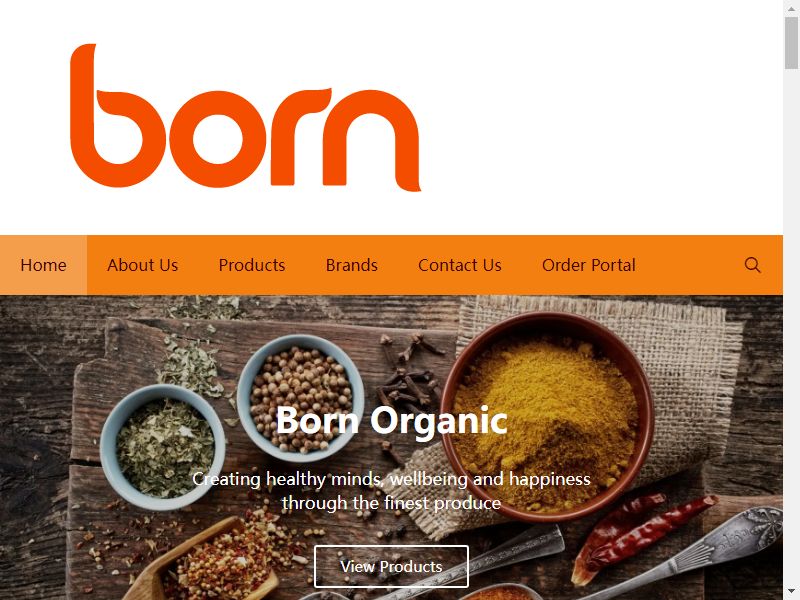Open the Order Portal link

point(589,265)
